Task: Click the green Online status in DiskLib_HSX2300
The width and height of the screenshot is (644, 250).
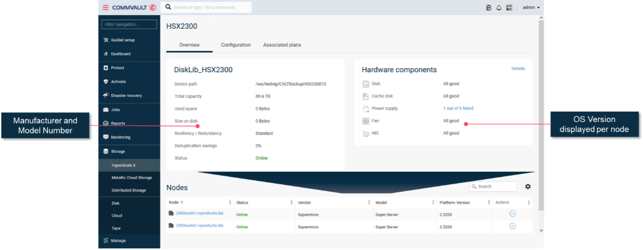Action: tap(261, 158)
